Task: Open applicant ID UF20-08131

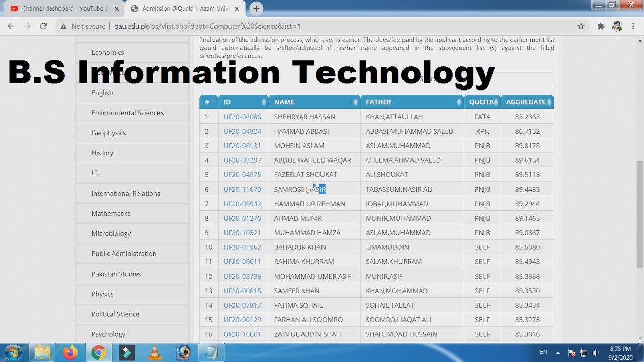Action: [243, 146]
